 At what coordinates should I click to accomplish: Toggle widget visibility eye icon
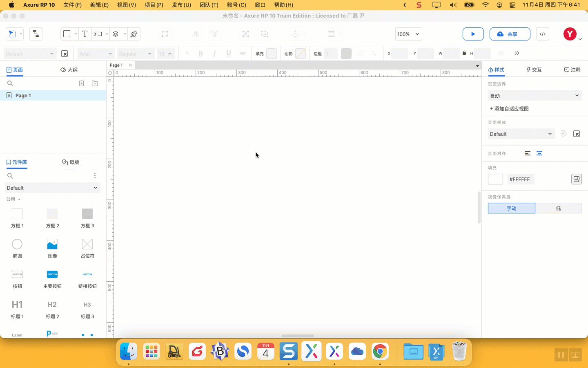coord(501,54)
